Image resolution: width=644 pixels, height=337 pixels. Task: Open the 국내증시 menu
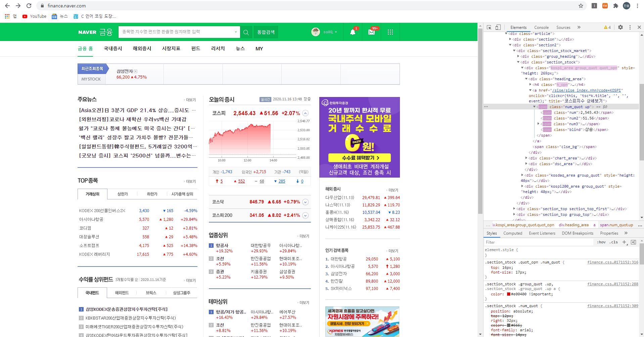tap(113, 49)
